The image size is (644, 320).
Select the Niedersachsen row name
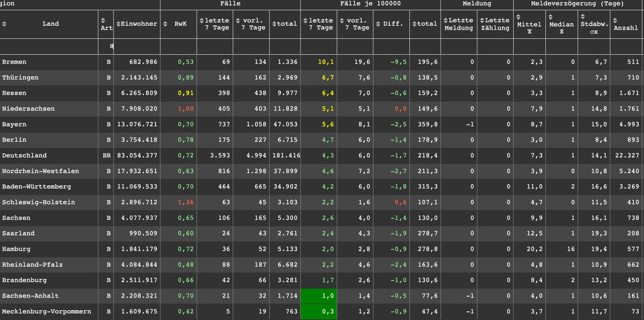pyautogui.click(x=28, y=109)
